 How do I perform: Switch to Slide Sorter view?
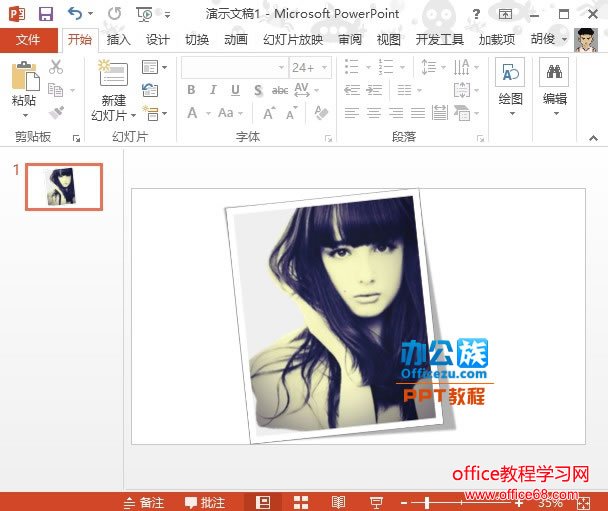click(301, 502)
